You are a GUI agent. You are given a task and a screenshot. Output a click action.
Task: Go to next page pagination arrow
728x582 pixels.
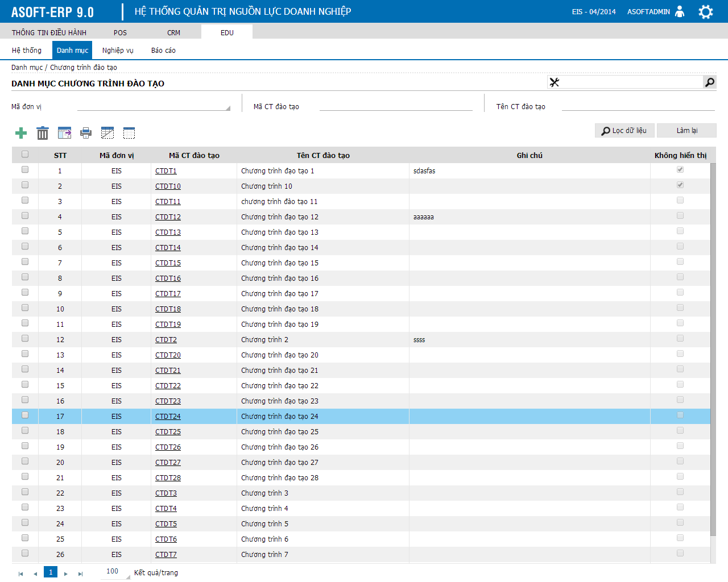(x=66, y=574)
